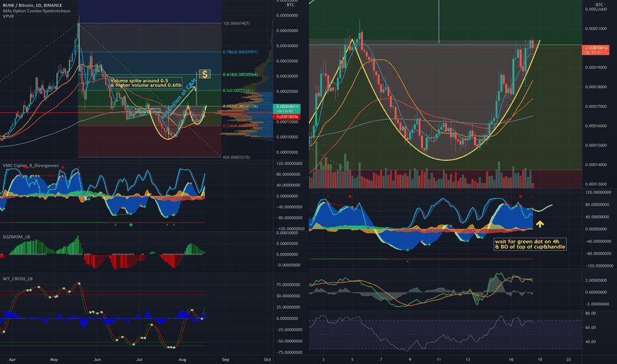Select the Fibonacci 0.786(0.00037971) level label

point(240,52)
